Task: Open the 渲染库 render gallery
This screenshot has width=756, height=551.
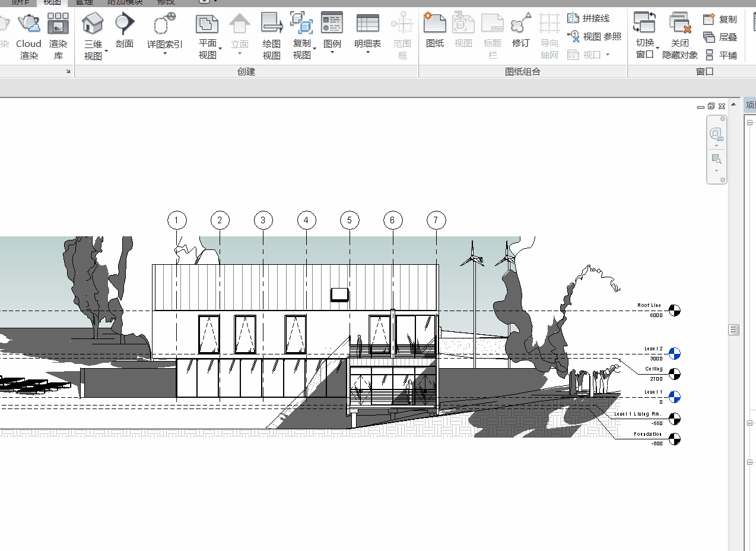Action: (x=58, y=37)
